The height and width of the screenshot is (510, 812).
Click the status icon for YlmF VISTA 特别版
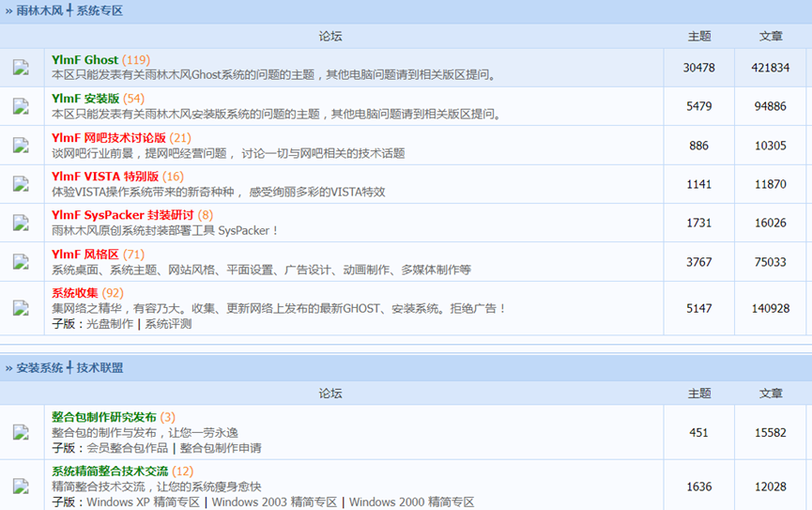[21, 184]
